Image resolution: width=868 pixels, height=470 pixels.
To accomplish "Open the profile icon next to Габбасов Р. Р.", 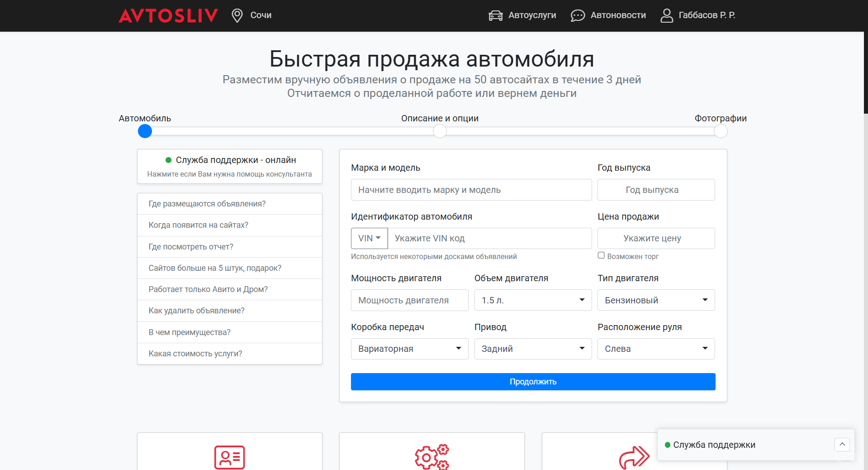I will point(666,15).
